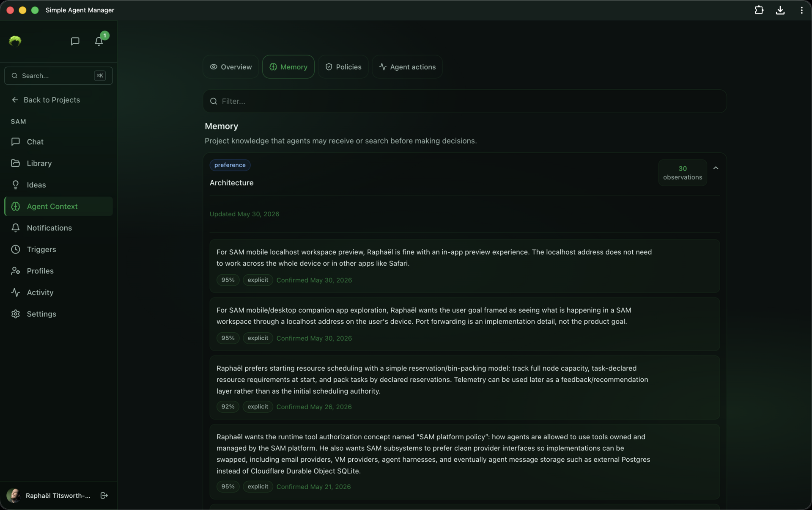Open the Policies tab

(343, 67)
